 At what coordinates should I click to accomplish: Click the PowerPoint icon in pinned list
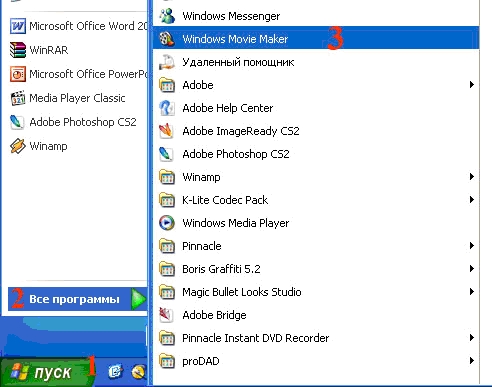(x=18, y=74)
